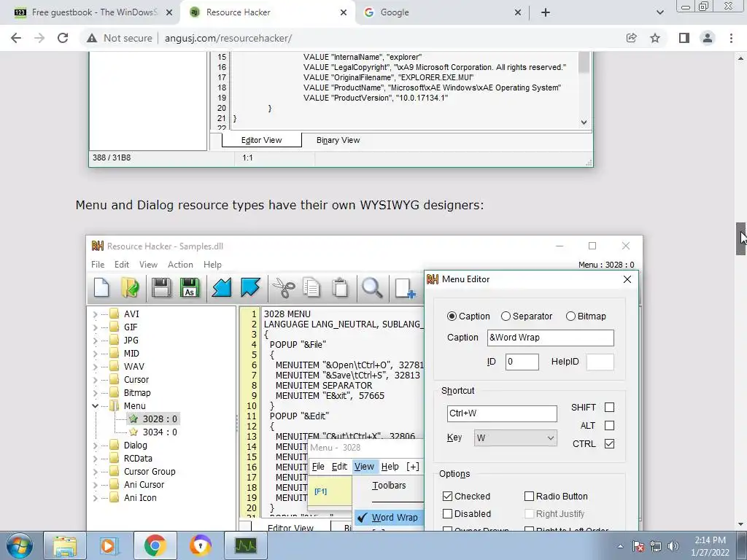Screen dimensions: 747x560
Task: Click the Save As green floppy icon
Action: pos(190,288)
